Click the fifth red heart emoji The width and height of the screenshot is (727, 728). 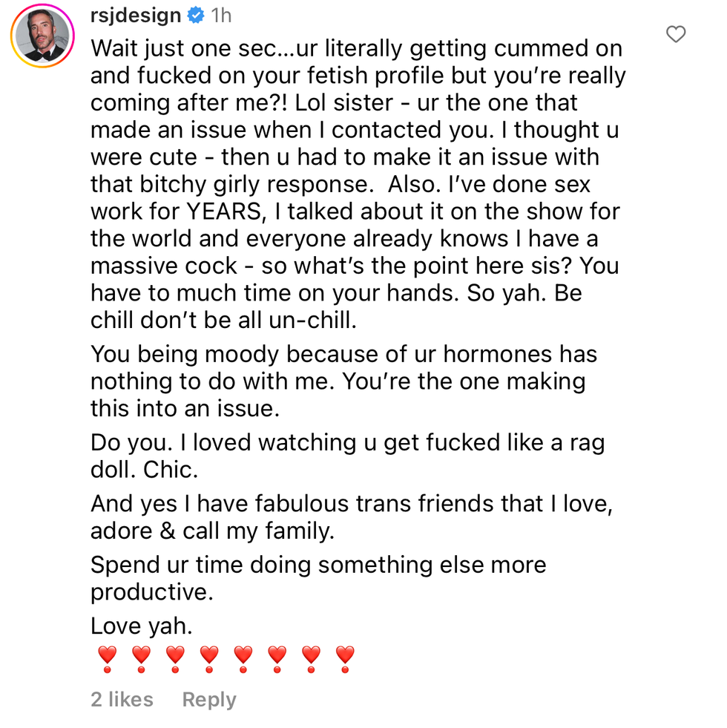tap(243, 659)
